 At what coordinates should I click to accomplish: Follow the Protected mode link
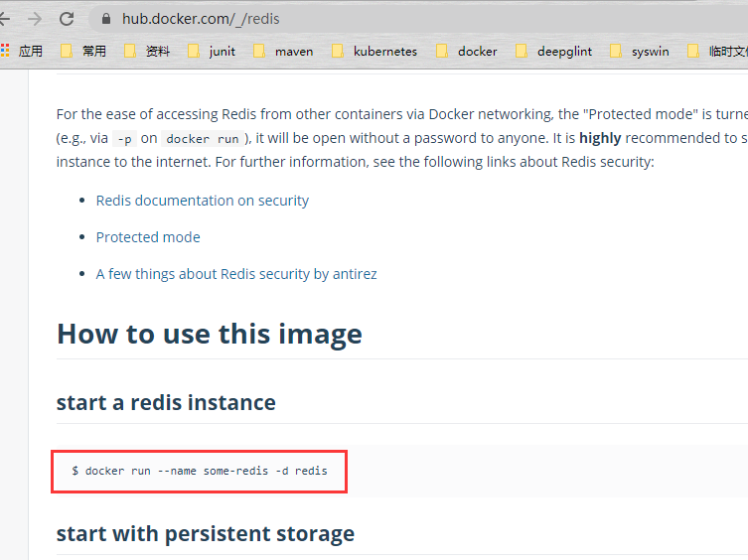pyautogui.click(x=148, y=237)
